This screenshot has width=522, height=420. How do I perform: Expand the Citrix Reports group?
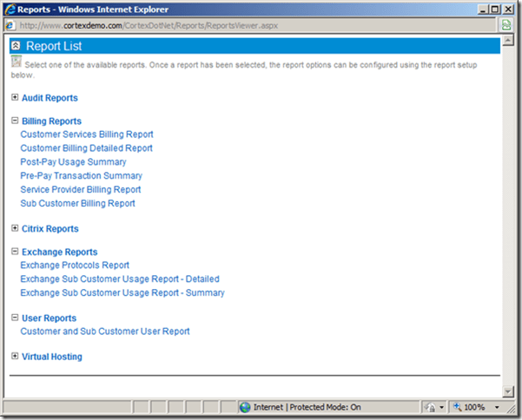tap(14, 228)
